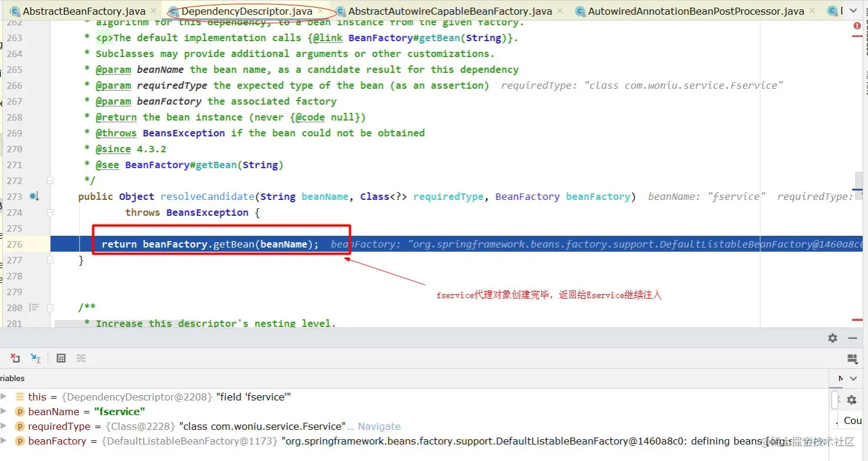Close the DependencyDescriptor.java tab
The height and width of the screenshot is (461, 868).
tap(321, 11)
